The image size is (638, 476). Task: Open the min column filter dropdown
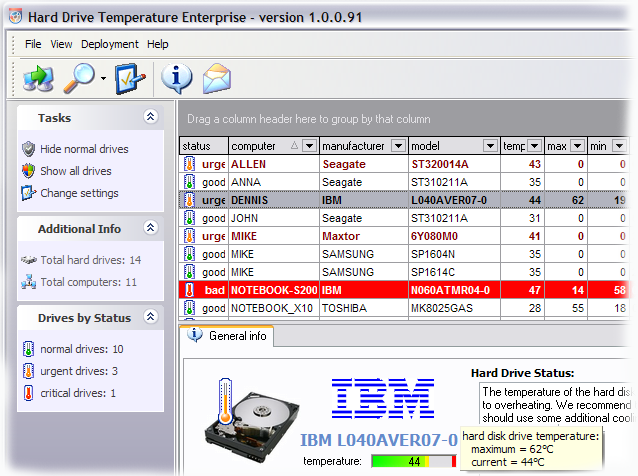(x=619, y=146)
